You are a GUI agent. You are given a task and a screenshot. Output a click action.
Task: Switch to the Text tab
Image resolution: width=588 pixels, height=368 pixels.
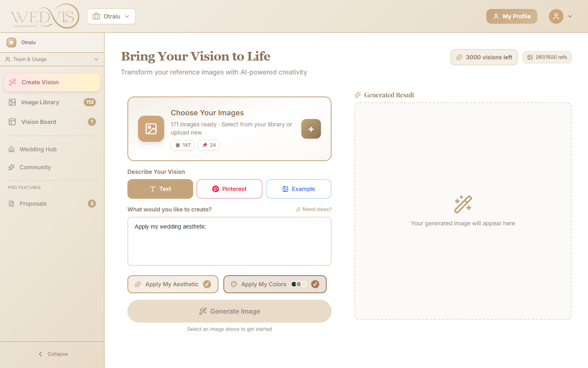pos(160,188)
